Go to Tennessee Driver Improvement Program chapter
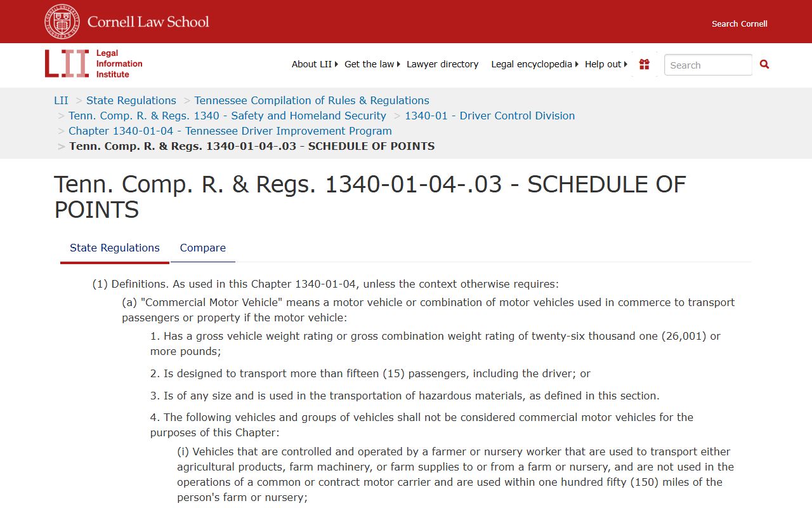The image size is (812, 508). pos(230,131)
